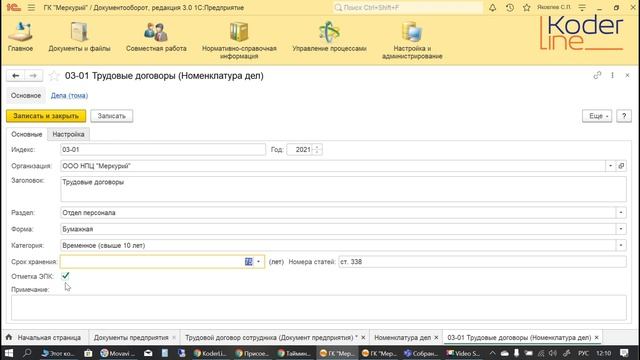Open the Управление процессами section
Screen dimensions: 640x360
[x=329, y=37]
